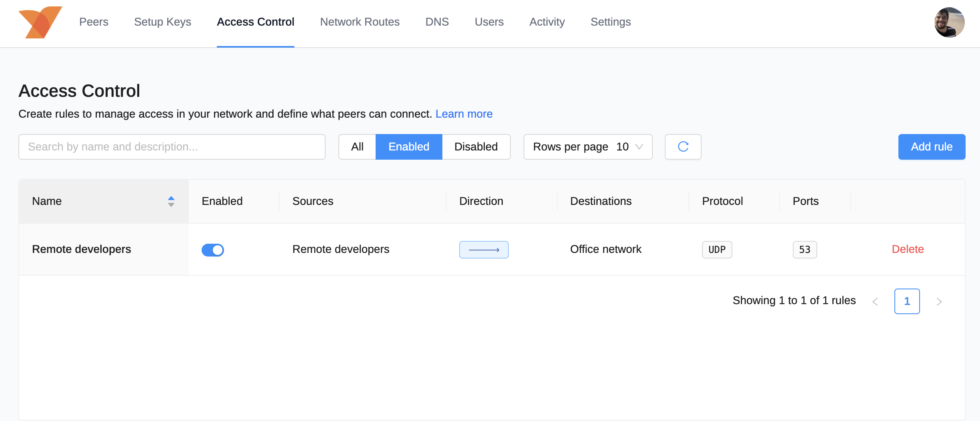Open the Peers tab
980x421 pixels.
[94, 22]
